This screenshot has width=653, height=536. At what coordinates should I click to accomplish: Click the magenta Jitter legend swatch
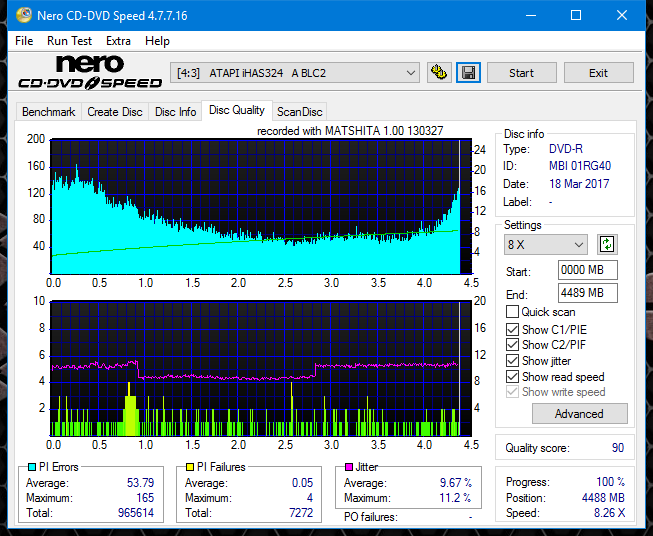[x=349, y=467]
